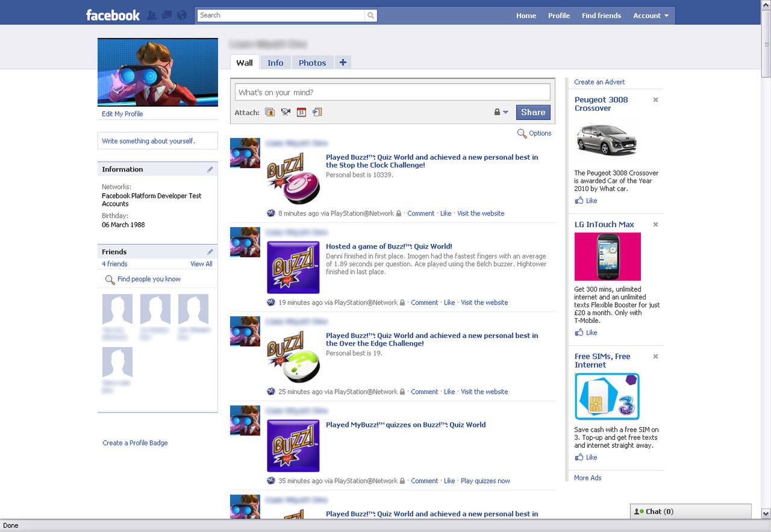Open friend requests icon in top bar
771x532 pixels.
pyautogui.click(x=152, y=15)
